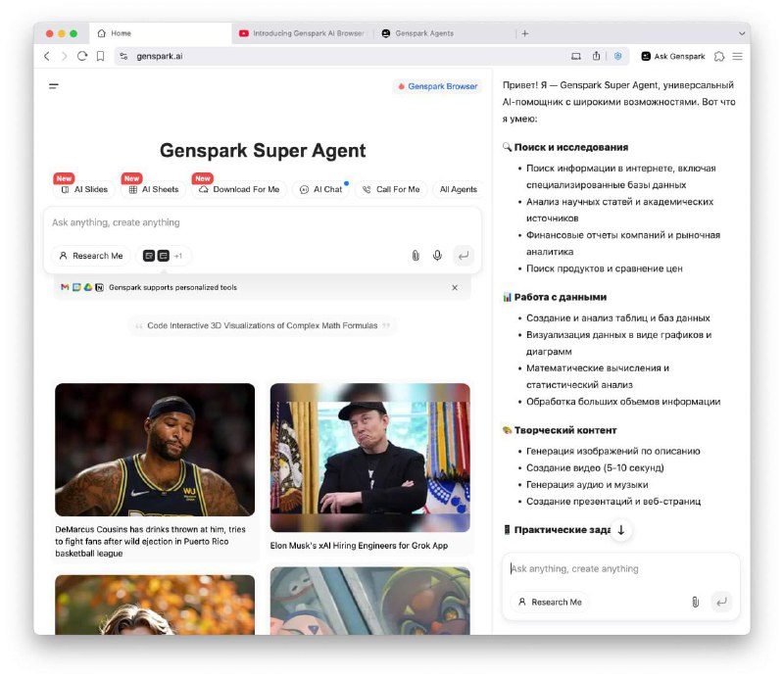The height and width of the screenshot is (679, 784).
Task: Start an AI Chat session
Action: (321, 189)
